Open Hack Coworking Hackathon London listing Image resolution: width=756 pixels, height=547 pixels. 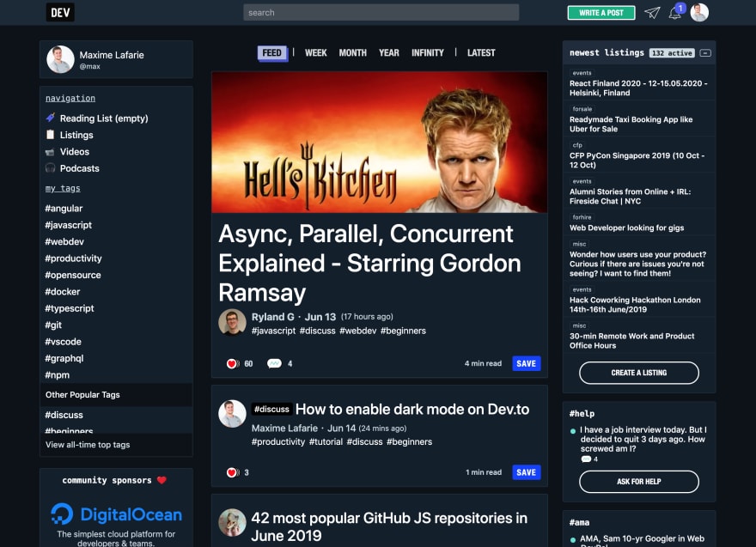pyautogui.click(x=635, y=305)
